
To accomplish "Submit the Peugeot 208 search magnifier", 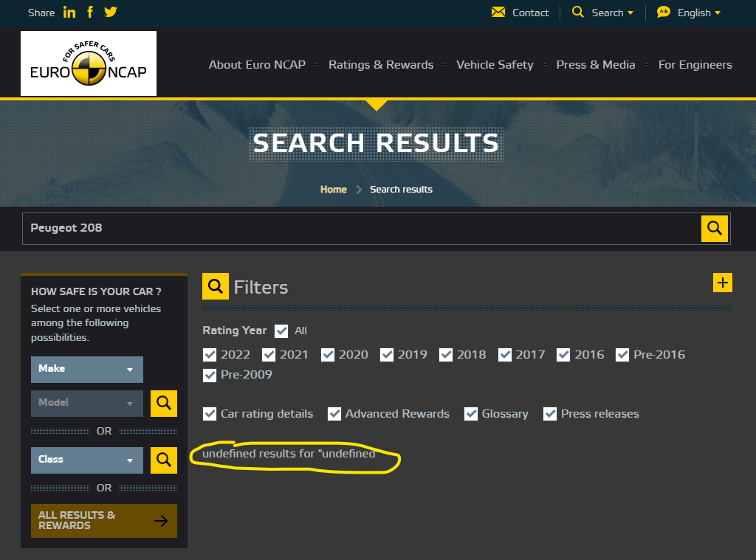I will 715,229.
